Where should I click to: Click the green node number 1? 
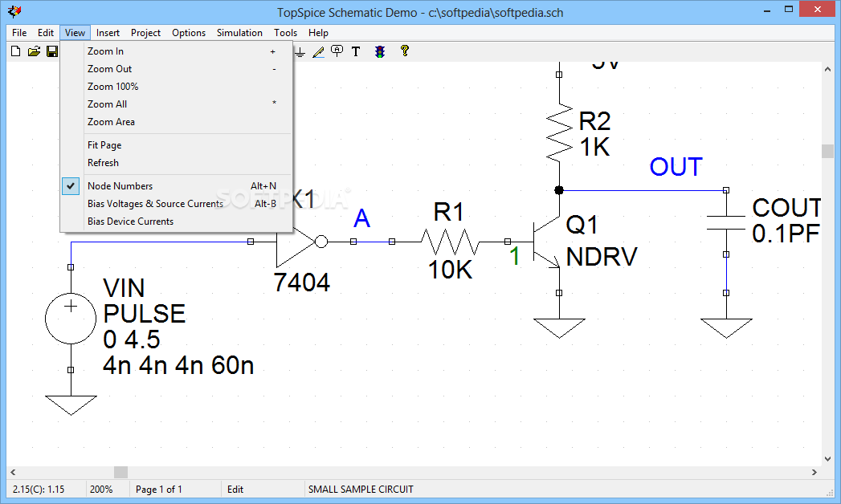coord(515,257)
